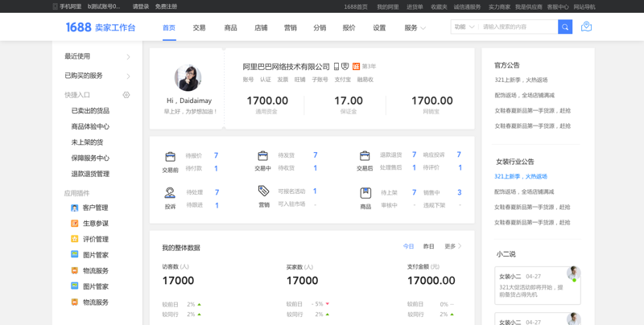Image resolution: width=644 pixels, height=325 pixels.
Task: Open the 营销 navigation tab
Action: [x=291, y=28]
